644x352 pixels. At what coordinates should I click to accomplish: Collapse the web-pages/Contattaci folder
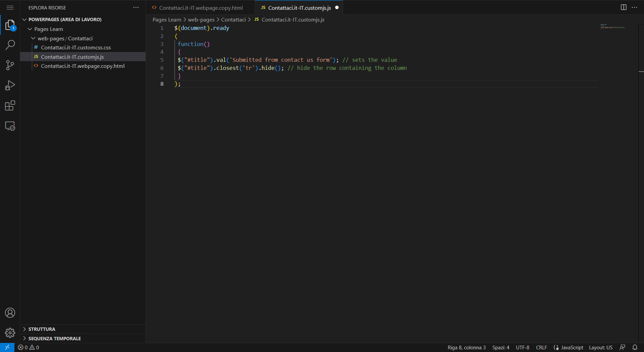[x=33, y=38]
